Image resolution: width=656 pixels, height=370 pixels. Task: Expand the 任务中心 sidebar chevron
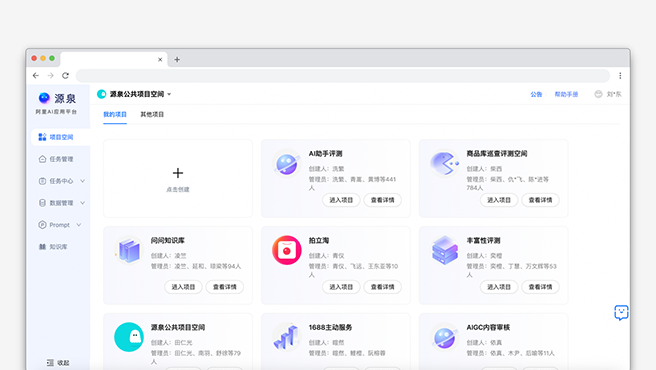[x=82, y=181]
